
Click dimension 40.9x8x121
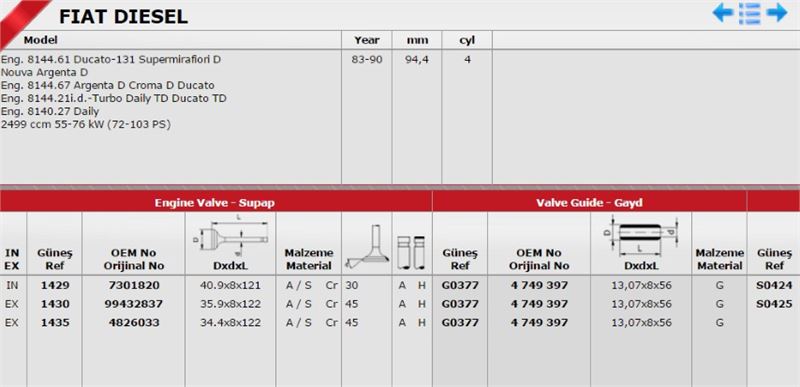[230, 285]
